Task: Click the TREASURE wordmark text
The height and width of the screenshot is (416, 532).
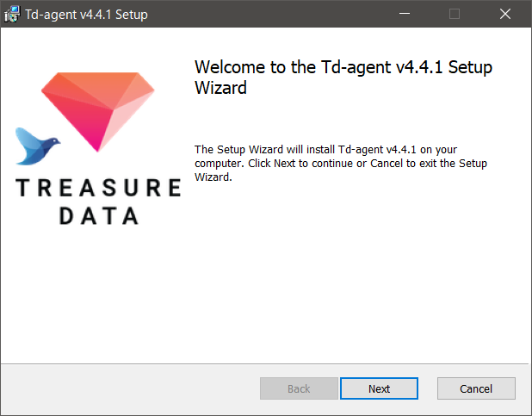Action: 98,188
